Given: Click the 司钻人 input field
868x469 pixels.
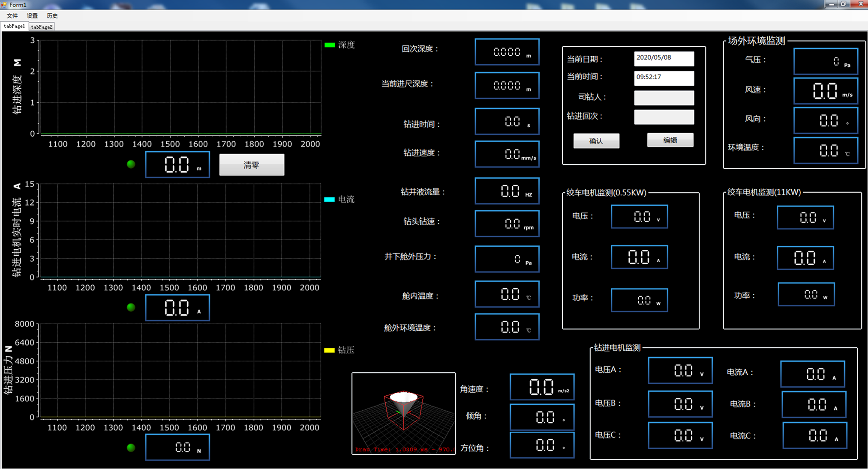Looking at the screenshot, I should pos(664,98).
